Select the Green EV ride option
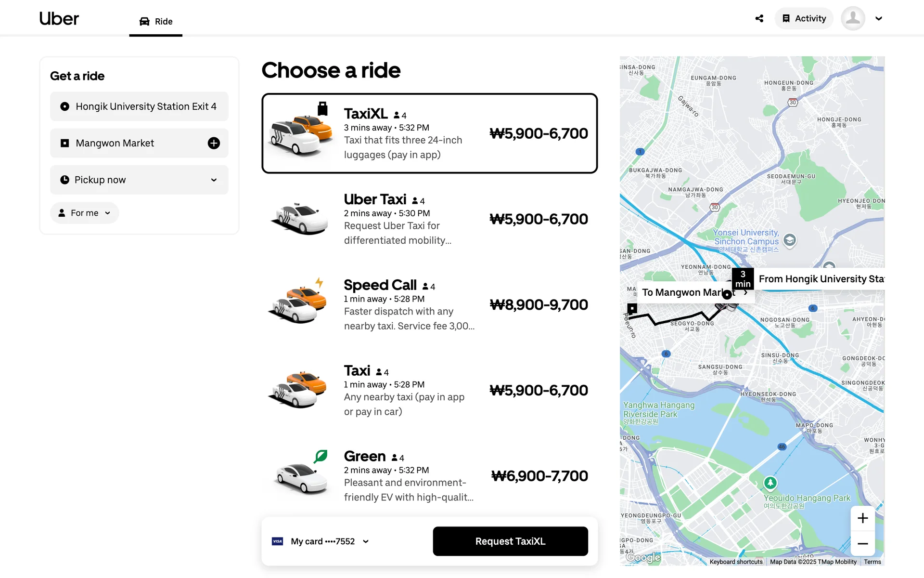924x578 pixels. pyautogui.click(x=429, y=476)
